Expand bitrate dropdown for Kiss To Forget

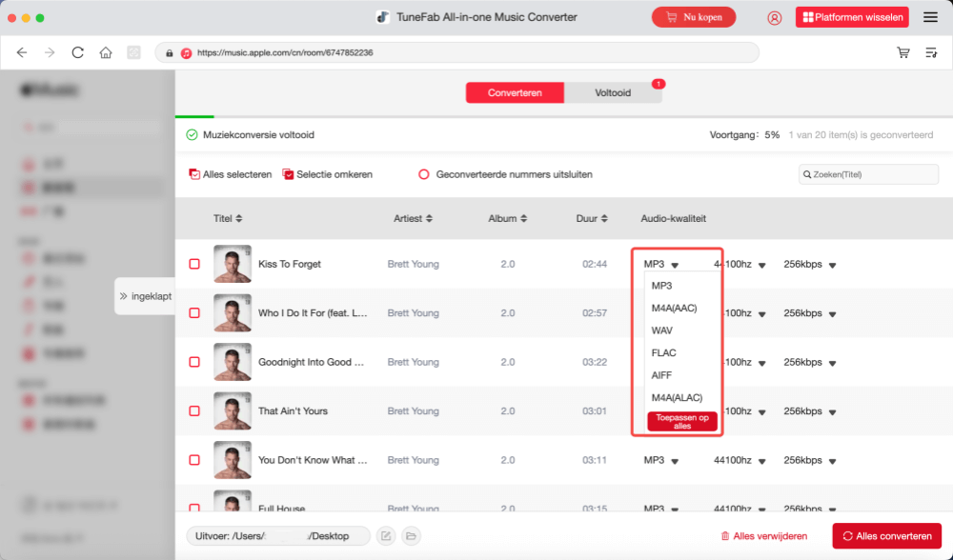[832, 265]
